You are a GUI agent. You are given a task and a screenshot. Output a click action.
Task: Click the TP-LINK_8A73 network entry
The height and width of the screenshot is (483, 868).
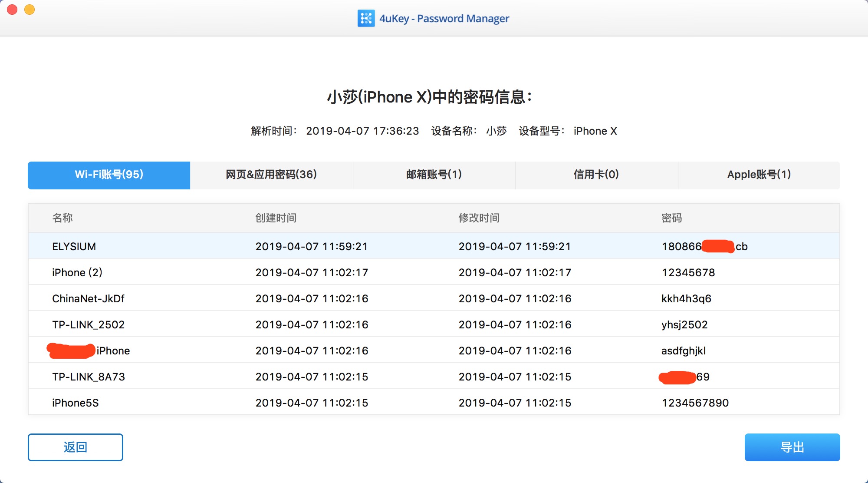(89, 377)
